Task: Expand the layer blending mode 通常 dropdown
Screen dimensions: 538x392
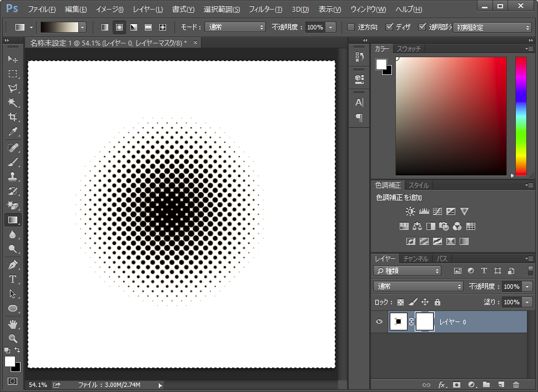Action: tap(419, 287)
